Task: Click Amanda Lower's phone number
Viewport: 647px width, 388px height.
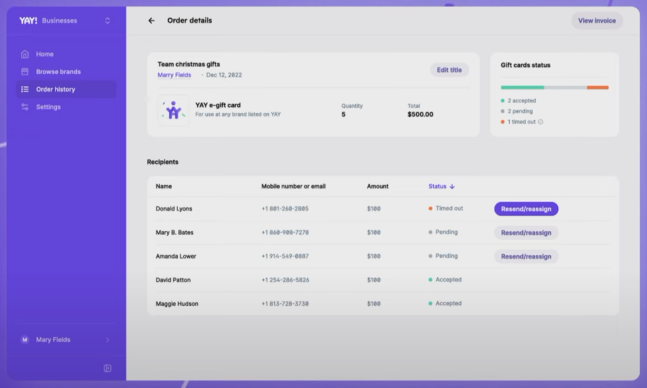Action: click(x=285, y=256)
